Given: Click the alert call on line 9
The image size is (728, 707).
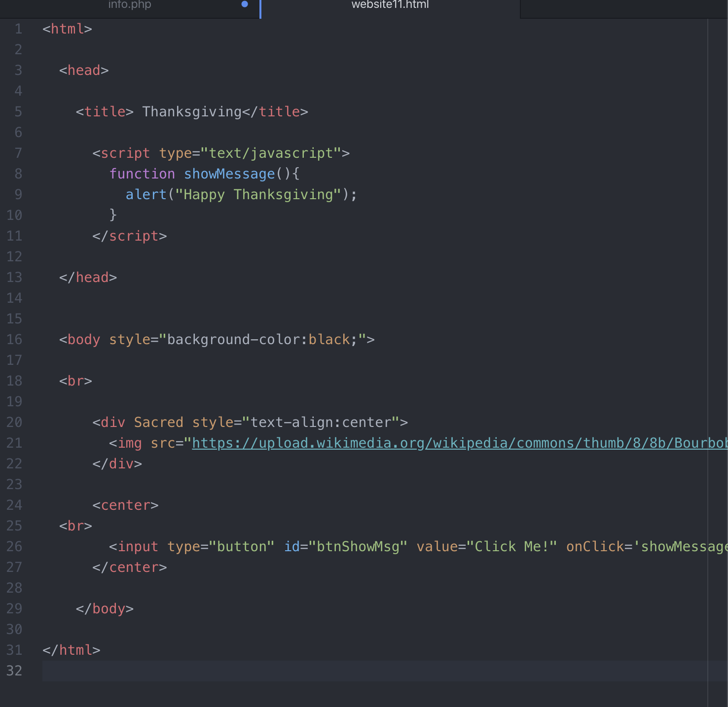Looking at the screenshot, I should pos(146,195).
